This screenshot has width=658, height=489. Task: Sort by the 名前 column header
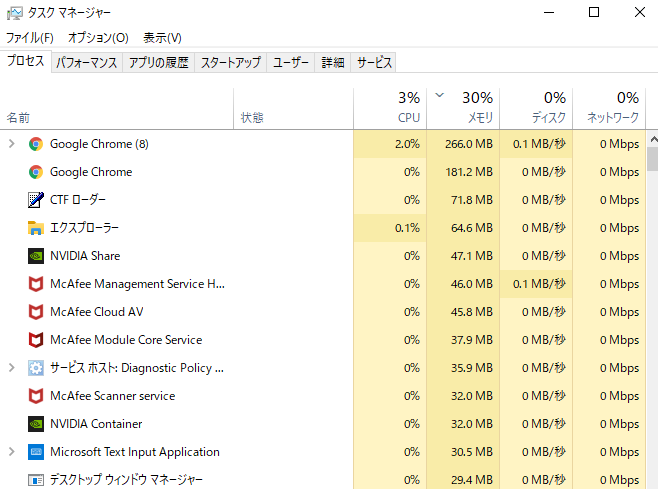[117, 109]
